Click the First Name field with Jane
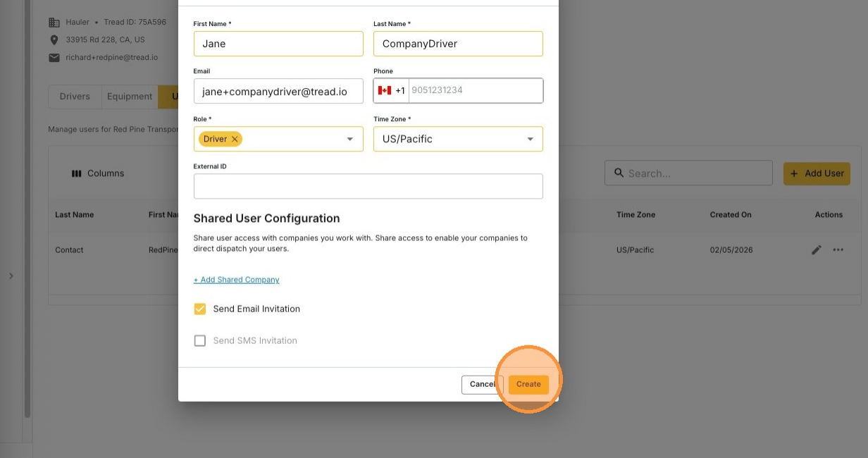This screenshot has width=868, height=458. pyautogui.click(x=278, y=44)
